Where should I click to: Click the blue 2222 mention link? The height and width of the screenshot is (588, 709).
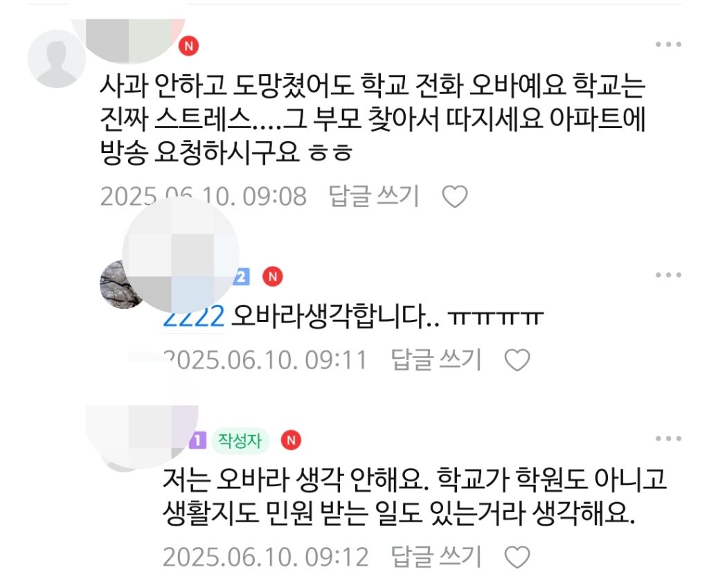click(x=194, y=317)
